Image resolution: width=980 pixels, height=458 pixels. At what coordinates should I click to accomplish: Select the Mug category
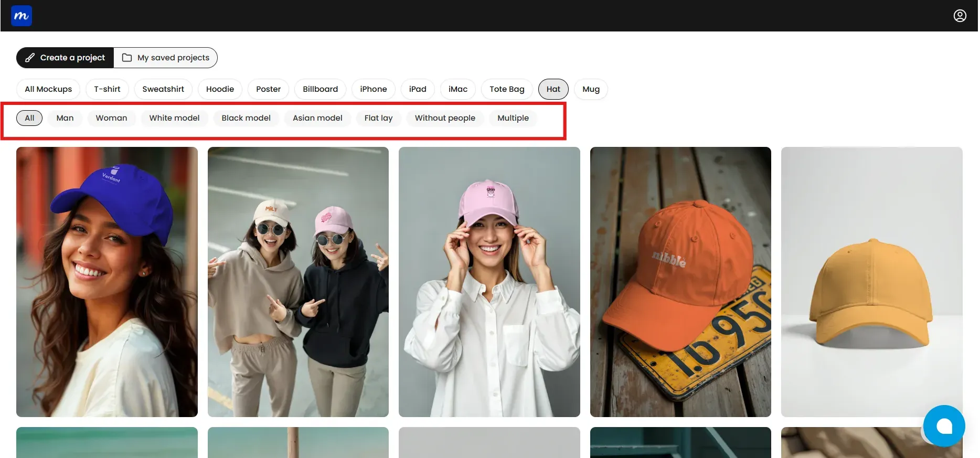click(591, 89)
